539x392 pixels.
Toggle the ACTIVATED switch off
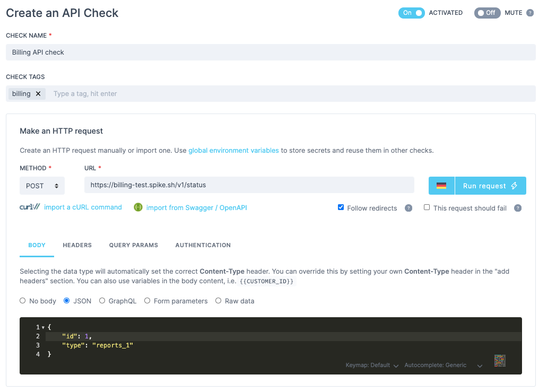click(411, 13)
